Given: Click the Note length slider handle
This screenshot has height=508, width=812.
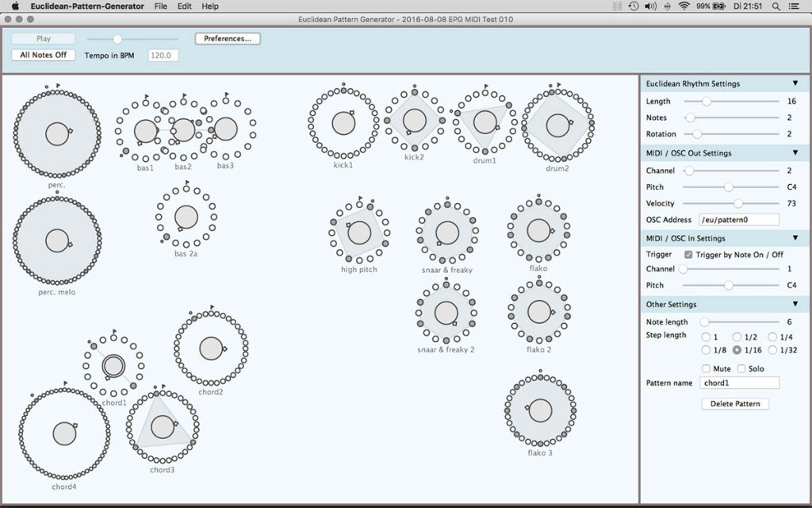Looking at the screenshot, I should pyautogui.click(x=704, y=322).
